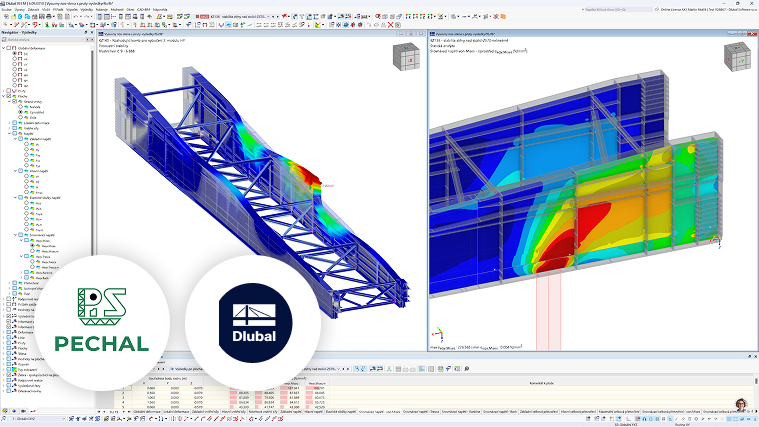Select the Dole layer radio button
The width and height of the screenshot is (759, 427).
pyautogui.click(x=20, y=118)
